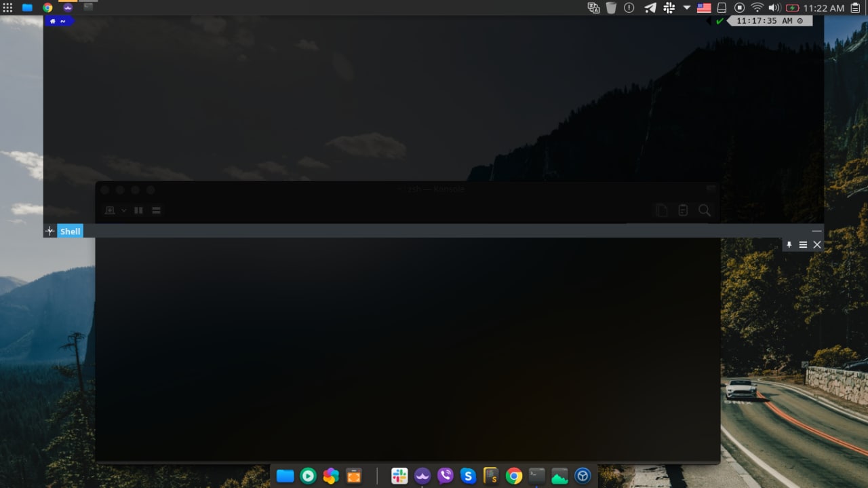
Task: Launch Sublime Text from the dock
Action: (x=491, y=476)
